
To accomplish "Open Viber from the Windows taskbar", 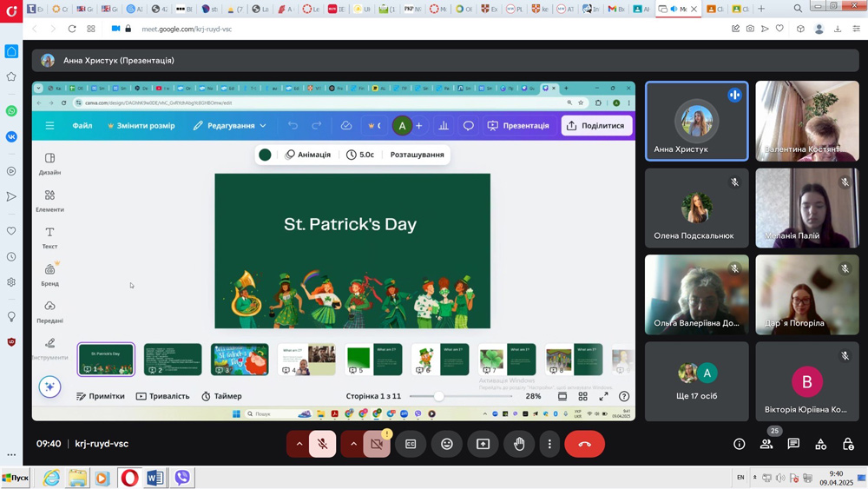I will pyautogui.click(x=182, y=478).
